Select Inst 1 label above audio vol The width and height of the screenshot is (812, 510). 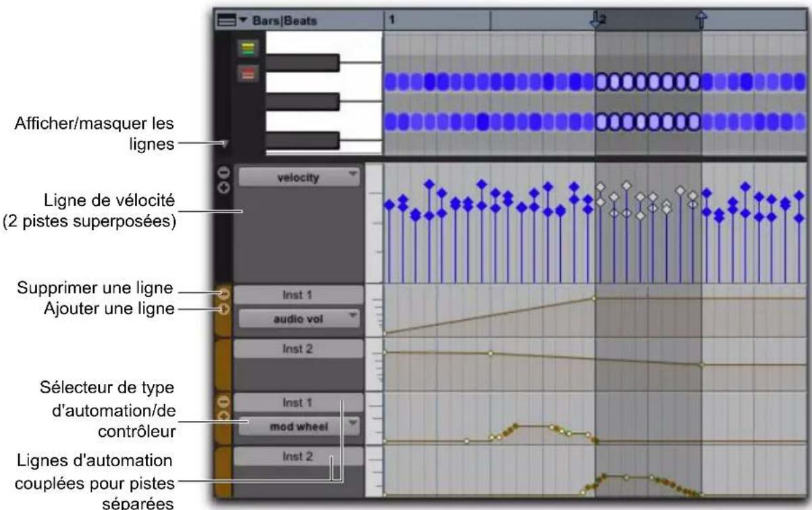coord(299,295)
